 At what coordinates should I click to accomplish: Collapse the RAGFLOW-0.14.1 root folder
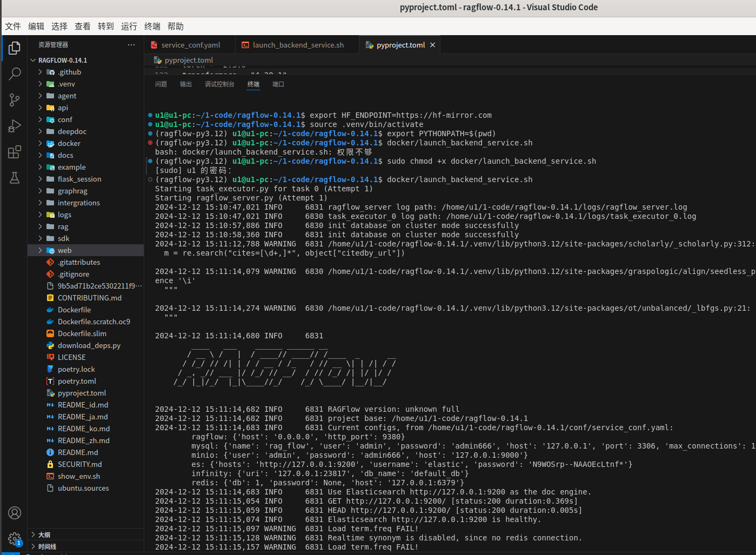pos(33,60)
